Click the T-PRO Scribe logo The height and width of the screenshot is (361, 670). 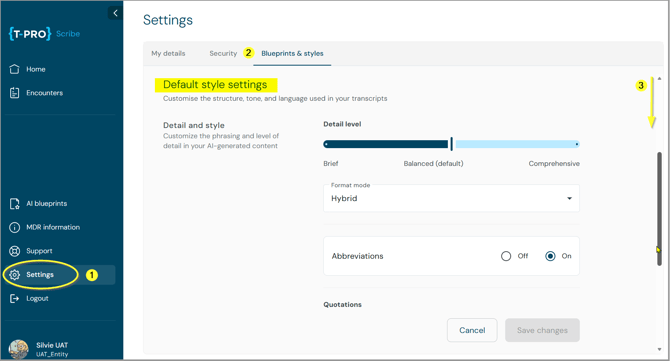click(x=44, y=34)
